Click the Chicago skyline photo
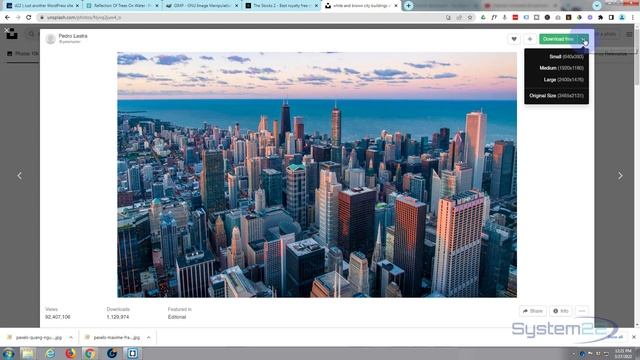This screenshot has width=640, height=360. tap(317, 175)
